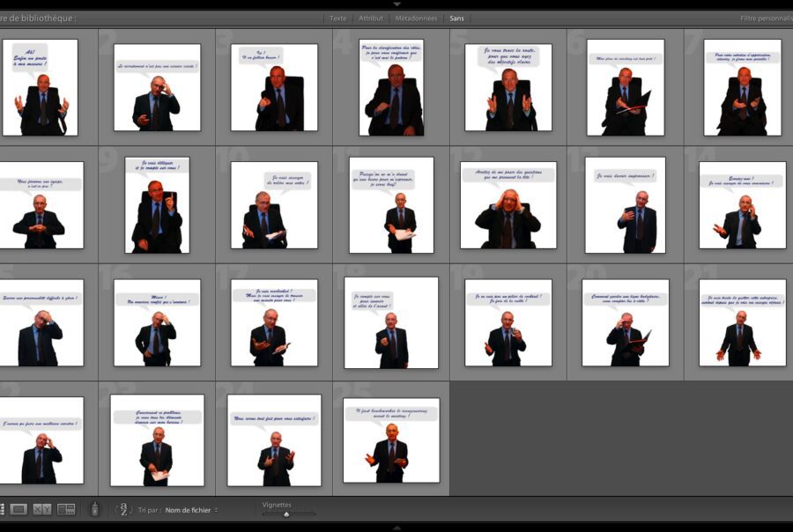
Task: Select first thumbnail with raised hands
Action: pyautogui.click(x=40, y=88)
